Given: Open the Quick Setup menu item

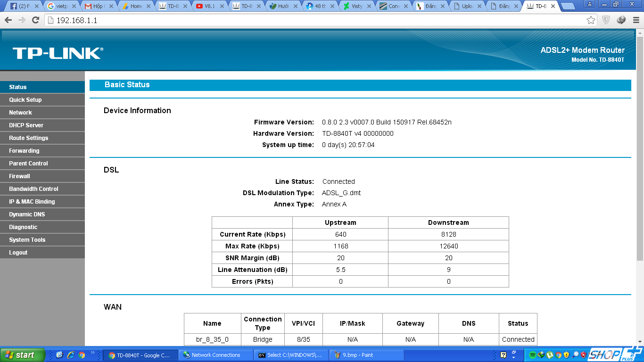Looking at the screenshot, I should [x=25, y=100].
